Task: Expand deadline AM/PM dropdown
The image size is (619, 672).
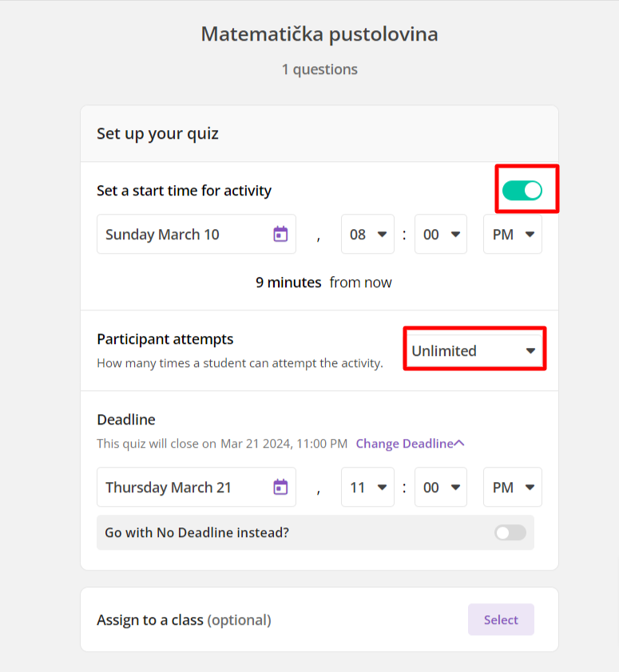Action: (513, 488)
